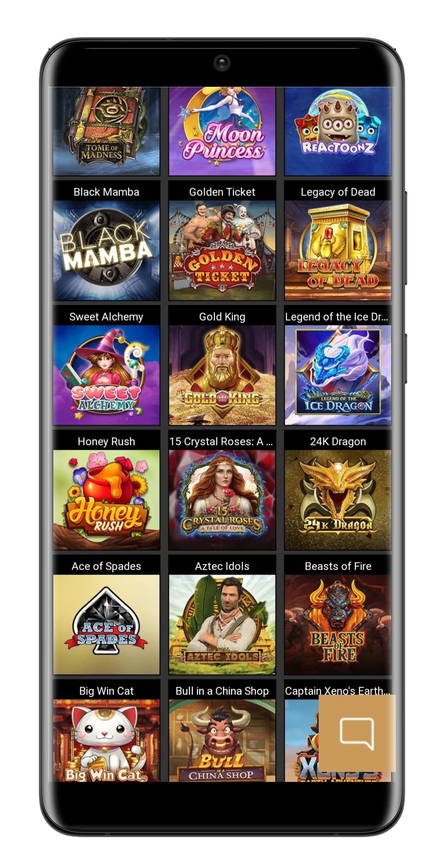Screen dimensions: 444x868
Task: Open the Gold King slot artwork
Action: tap(222, 375)
